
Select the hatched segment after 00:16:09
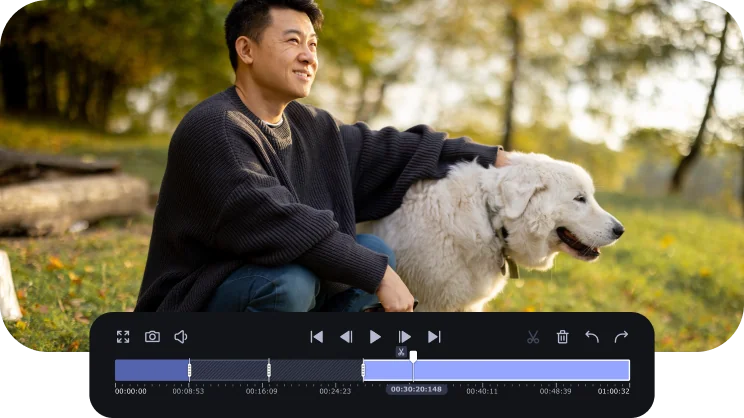tap(315, 370)
